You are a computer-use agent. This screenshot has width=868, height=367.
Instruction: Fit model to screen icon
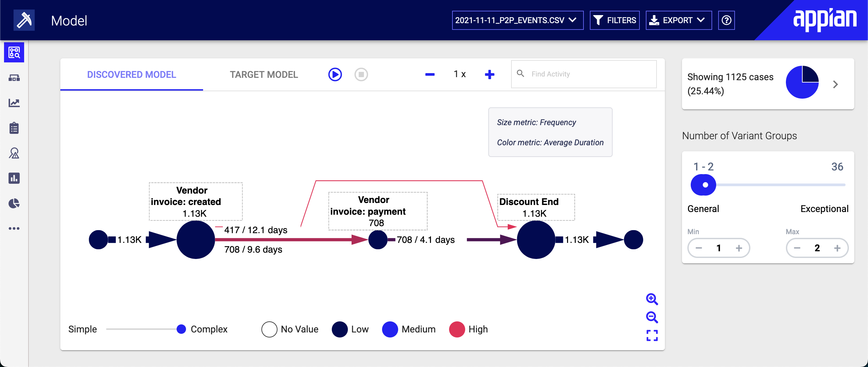click(x=652, y=335)
